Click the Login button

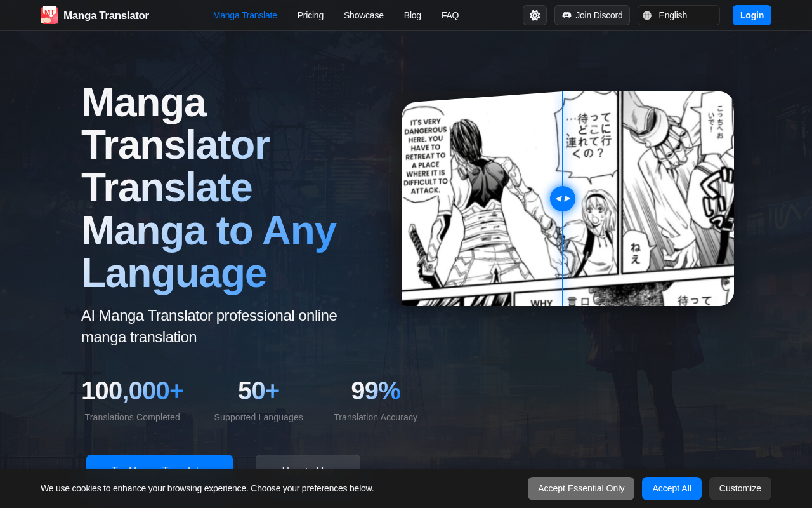point(752,15)
